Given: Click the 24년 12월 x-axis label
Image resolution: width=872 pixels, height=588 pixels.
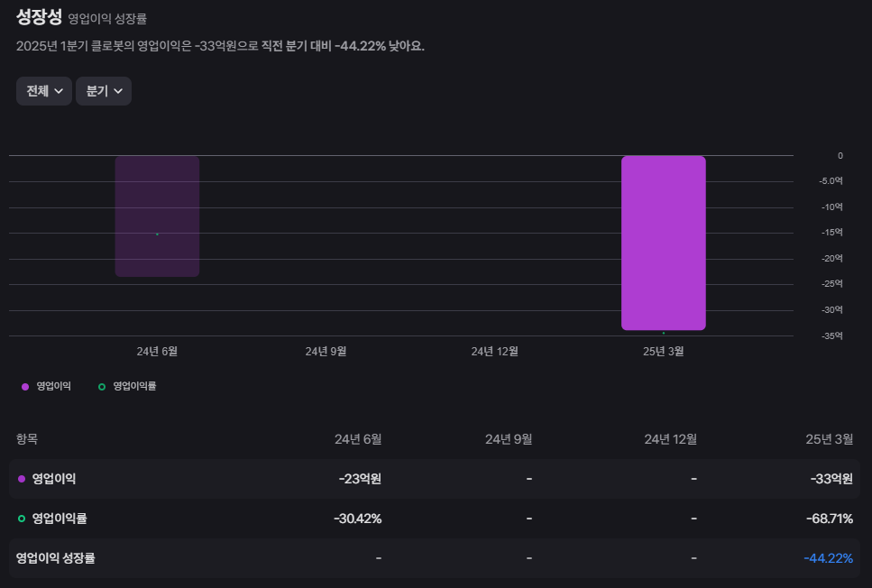Looking at the screenshot, I should tap(494, 352).
